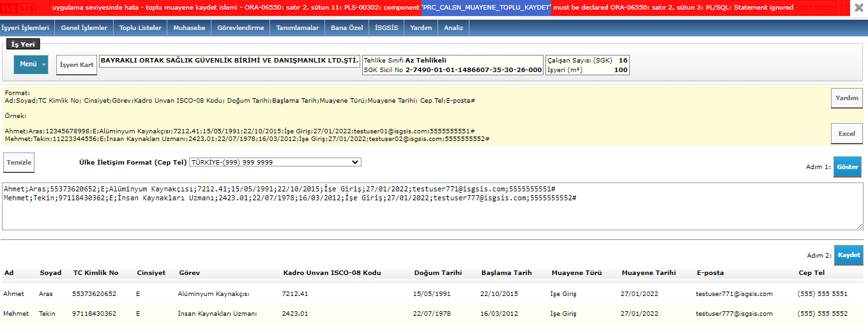Open the İSGSİS menu
Image resolution: width=868 pixels, height=333 pixels.
click(386, 28)
